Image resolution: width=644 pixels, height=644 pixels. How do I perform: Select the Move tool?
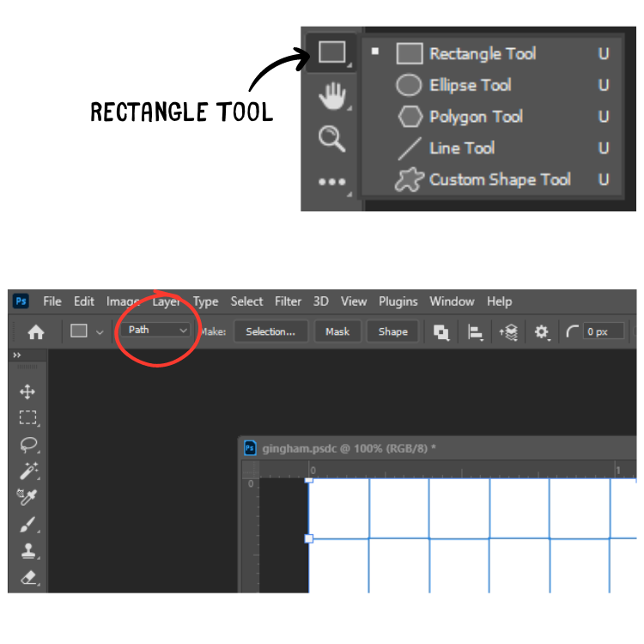point(27,392)
